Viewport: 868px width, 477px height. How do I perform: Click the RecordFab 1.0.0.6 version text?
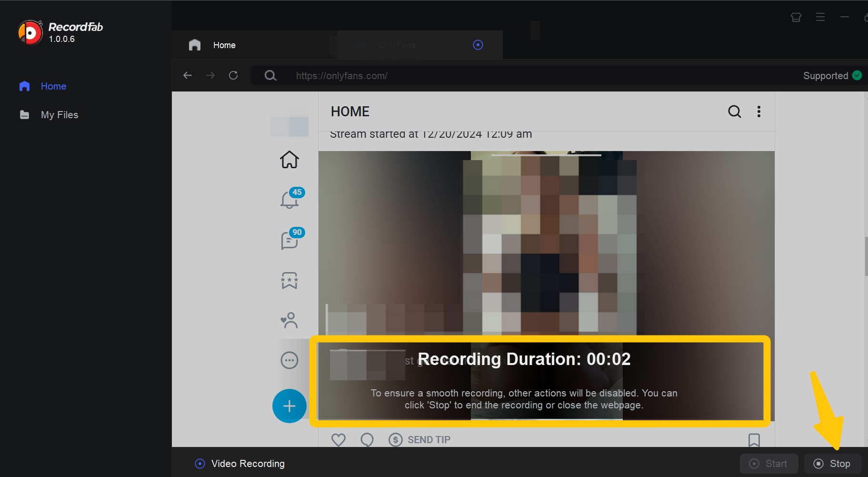click(62, 39)
